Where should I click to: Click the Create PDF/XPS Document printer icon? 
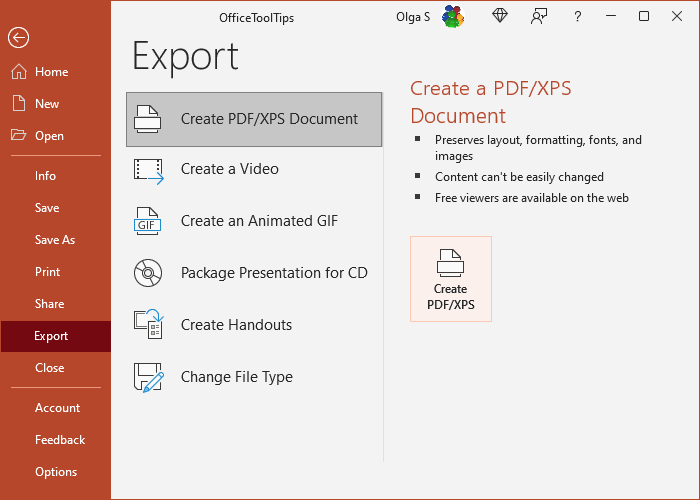coord(148,119)
